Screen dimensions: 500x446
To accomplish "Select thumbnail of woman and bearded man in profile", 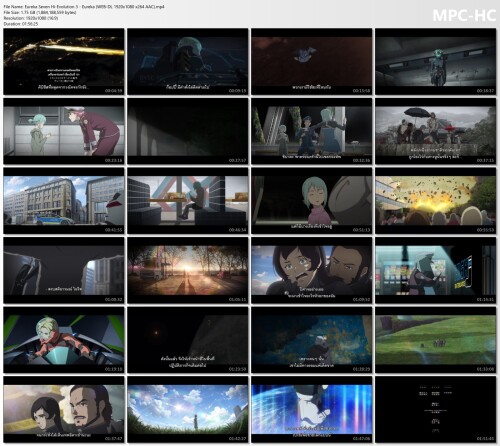I will (x=64, y=410).
